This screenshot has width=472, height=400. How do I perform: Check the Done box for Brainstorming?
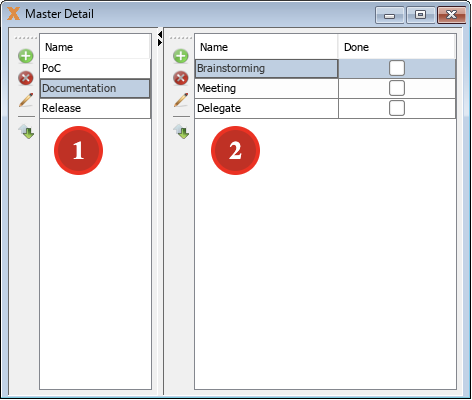click(397, 68)
